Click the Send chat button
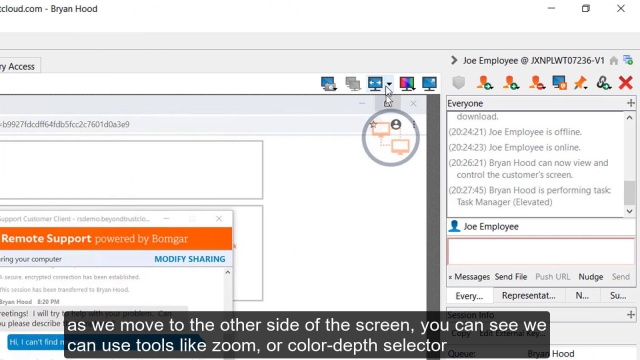640x360 pixels. click(x=620, y=277)
